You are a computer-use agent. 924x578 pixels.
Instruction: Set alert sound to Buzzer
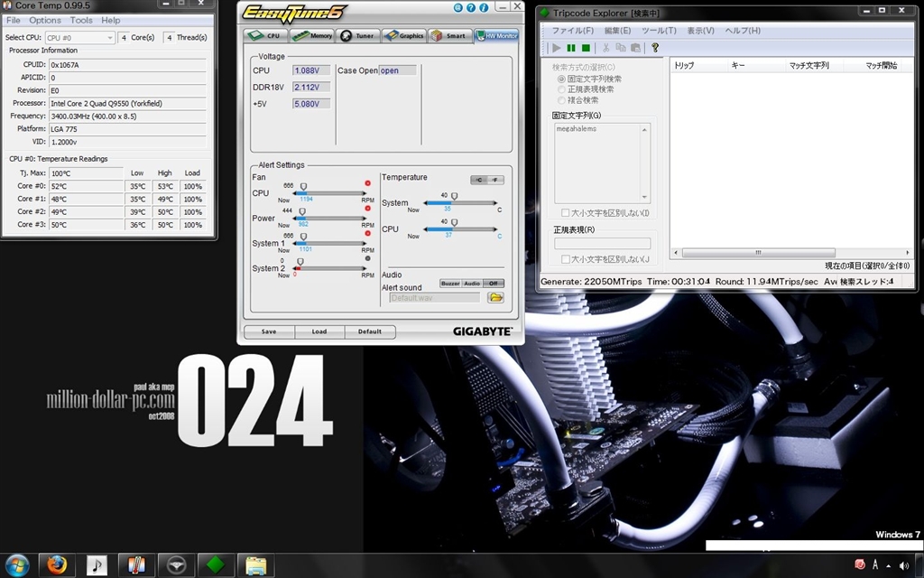pos(450,284)
